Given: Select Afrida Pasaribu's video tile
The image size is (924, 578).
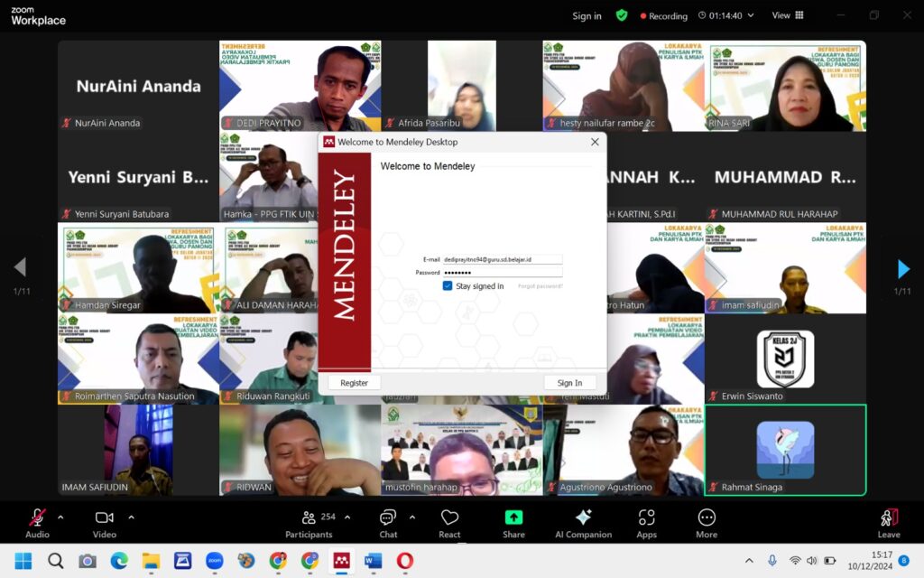Looking at the screenshot, I should pos(462,86).
